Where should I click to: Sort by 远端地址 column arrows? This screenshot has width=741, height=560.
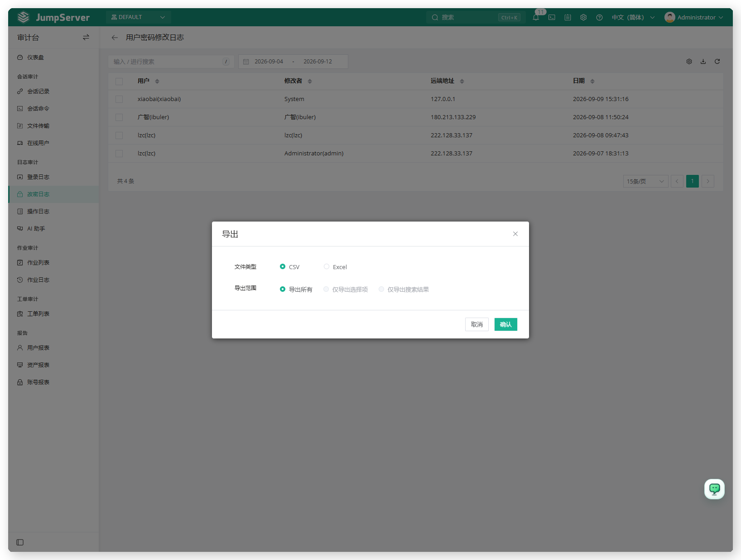pos(462,81)
